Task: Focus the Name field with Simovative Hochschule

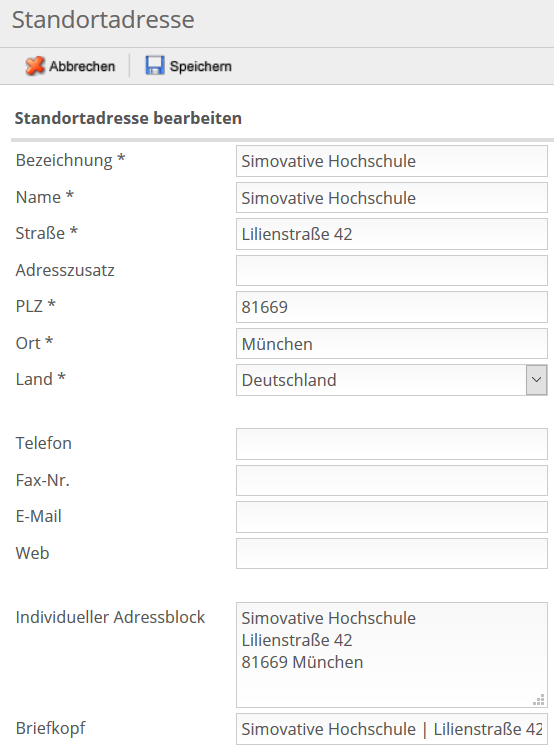Action: pos(392,197)
